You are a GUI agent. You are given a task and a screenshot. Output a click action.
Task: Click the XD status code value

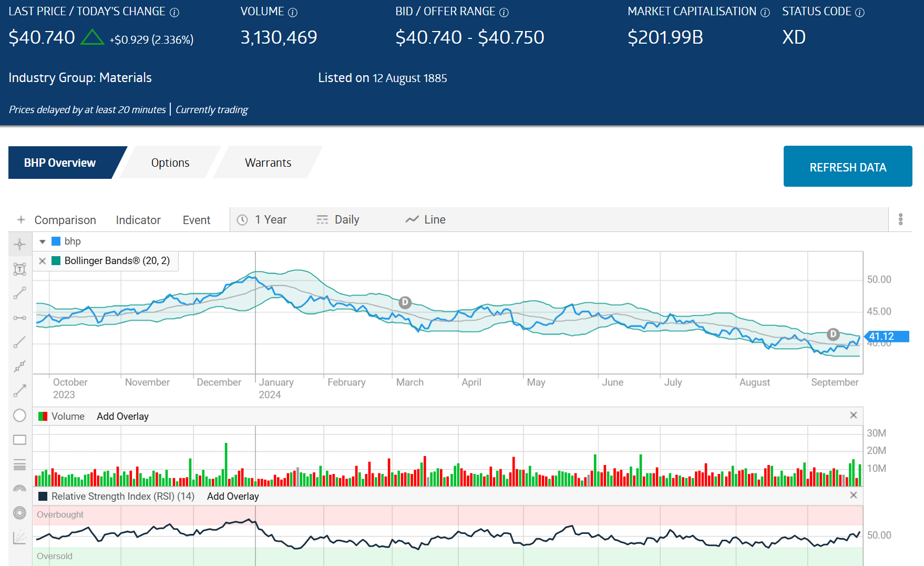tap(794, 37)
